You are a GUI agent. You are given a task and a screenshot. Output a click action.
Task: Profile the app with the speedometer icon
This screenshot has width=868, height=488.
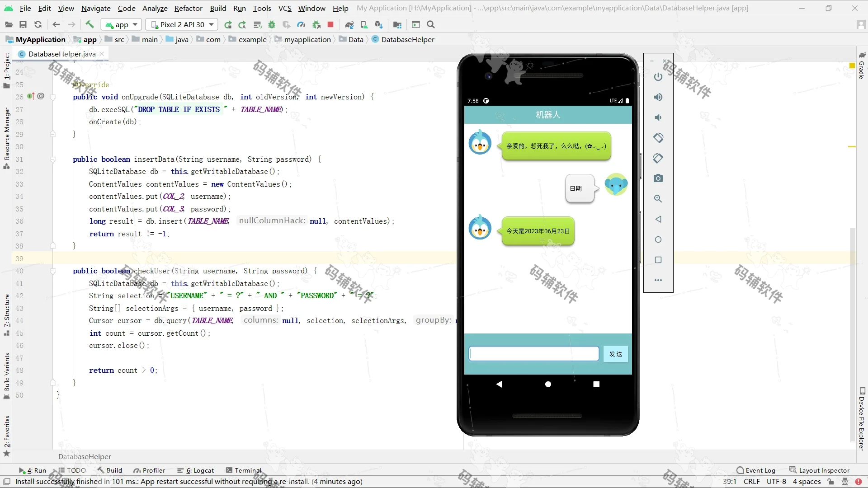301,25
